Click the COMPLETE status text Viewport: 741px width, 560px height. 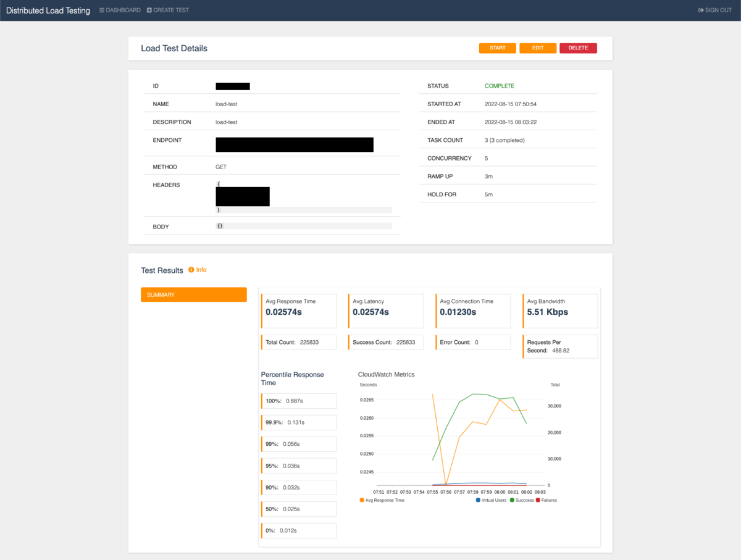[x=499, y=86]
